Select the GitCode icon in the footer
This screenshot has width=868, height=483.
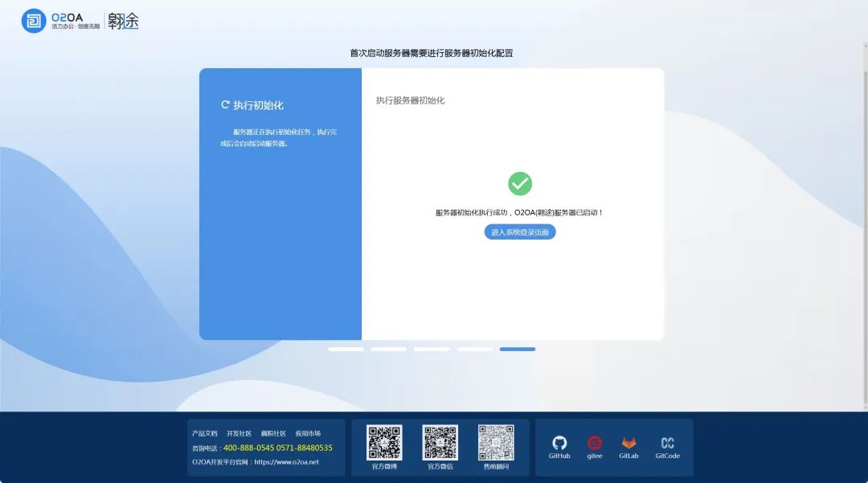pos(667,441)
